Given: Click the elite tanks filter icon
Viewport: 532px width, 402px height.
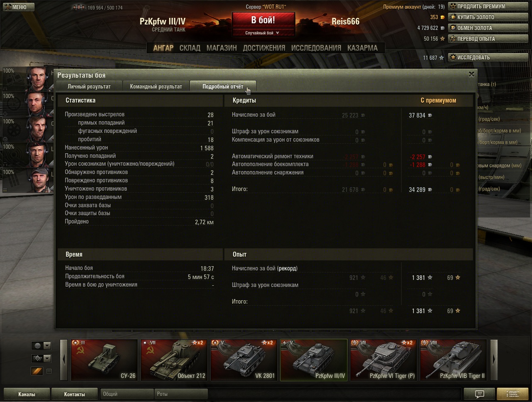Looking at the screenshot, I should tap(38, 371).
